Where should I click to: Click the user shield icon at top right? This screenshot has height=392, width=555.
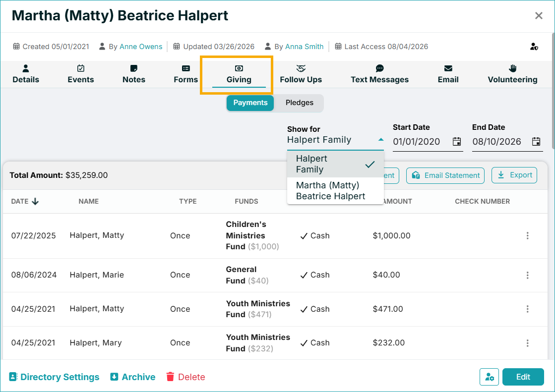tap(534, 47)
